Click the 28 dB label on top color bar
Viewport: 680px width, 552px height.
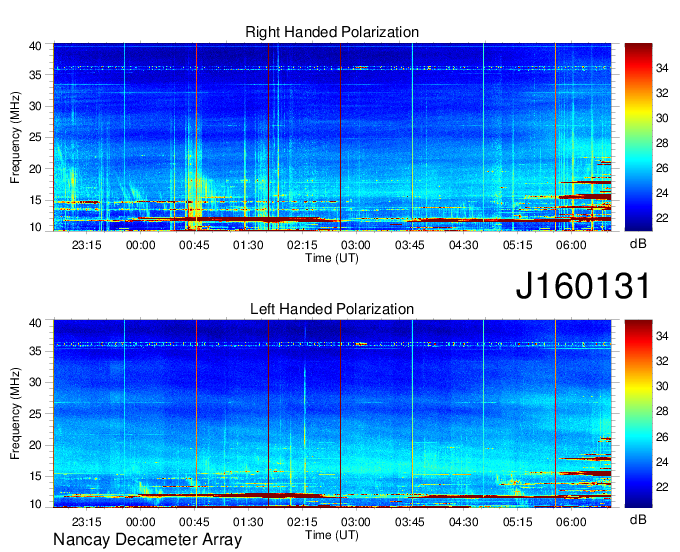tap(662, 144)
